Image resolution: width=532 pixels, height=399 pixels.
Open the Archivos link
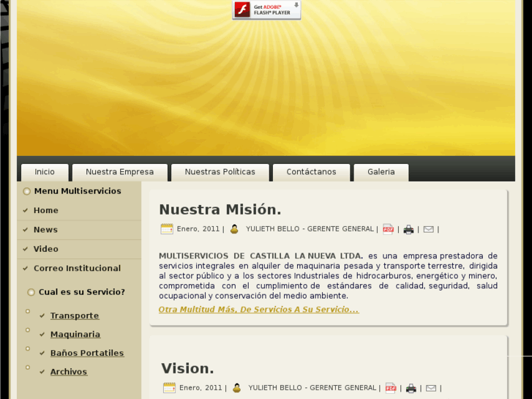69,372
